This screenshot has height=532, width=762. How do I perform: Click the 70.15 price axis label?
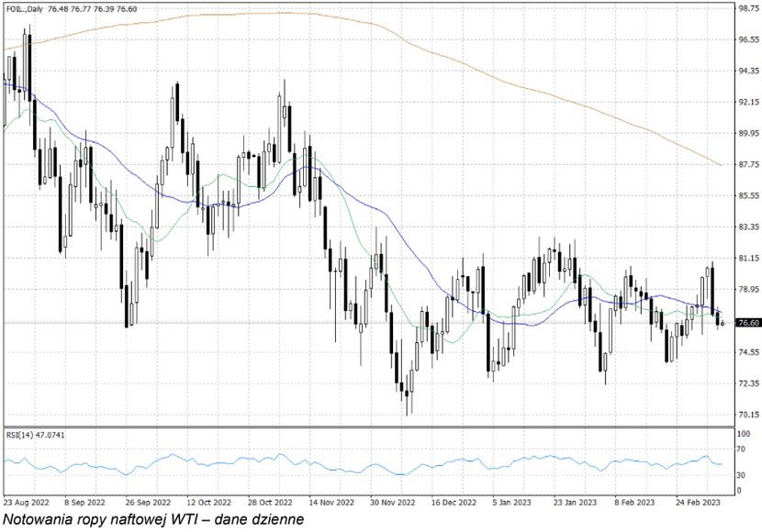[x=748, y=414]
